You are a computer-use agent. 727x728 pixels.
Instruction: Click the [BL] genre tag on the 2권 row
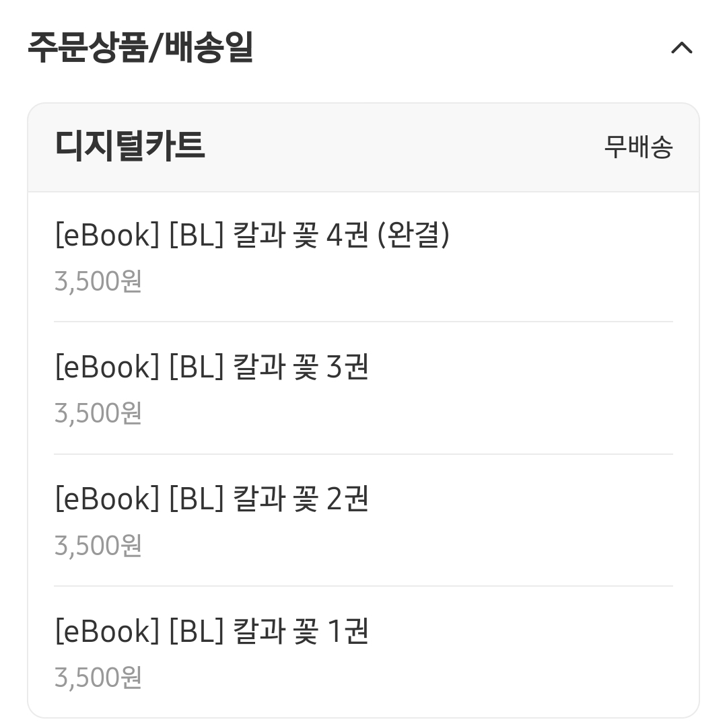pyautogui.click(x=197, y=499)
